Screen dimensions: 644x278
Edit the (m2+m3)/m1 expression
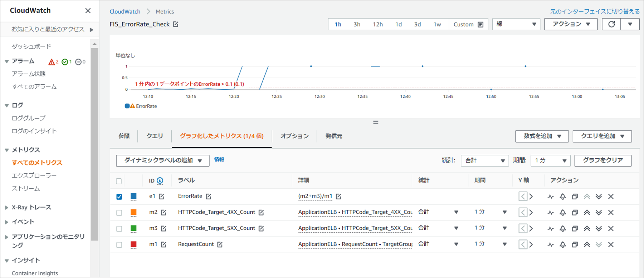338,196
